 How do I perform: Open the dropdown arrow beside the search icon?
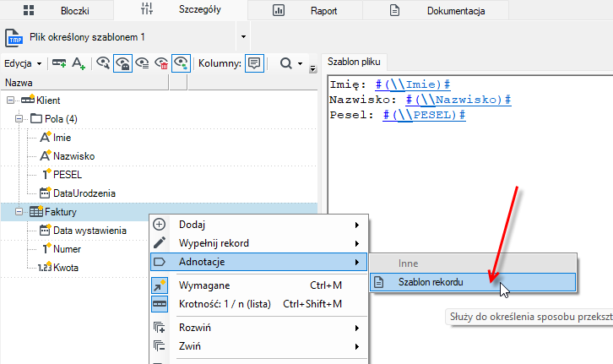[301, 63]
